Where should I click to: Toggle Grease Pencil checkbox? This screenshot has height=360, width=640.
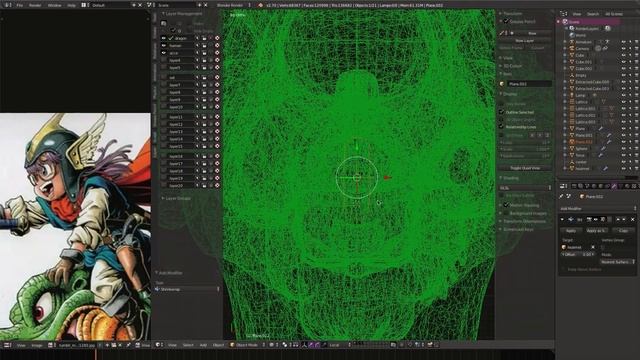point(506,21)
